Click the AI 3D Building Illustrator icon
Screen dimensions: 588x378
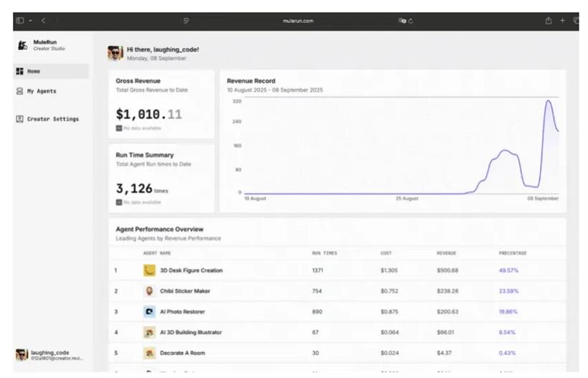pyautogui.click(x=149, y=332)
